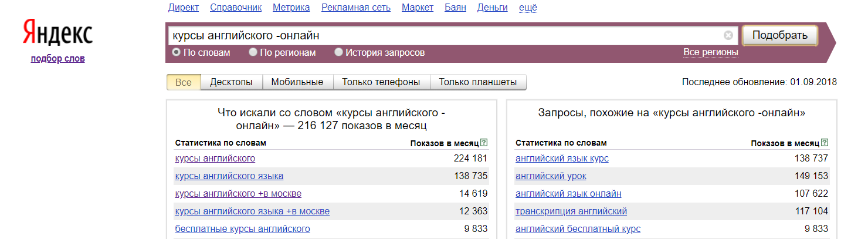Click the 'Что искали со словом' panel heading
The width and height of the screenshot is (868, 239).
(x=331, y=119)
